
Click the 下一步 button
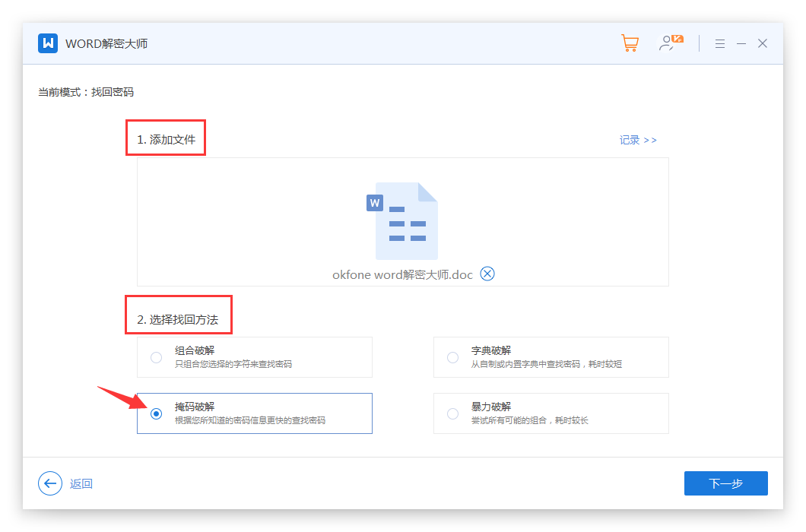tap(726, 483)
